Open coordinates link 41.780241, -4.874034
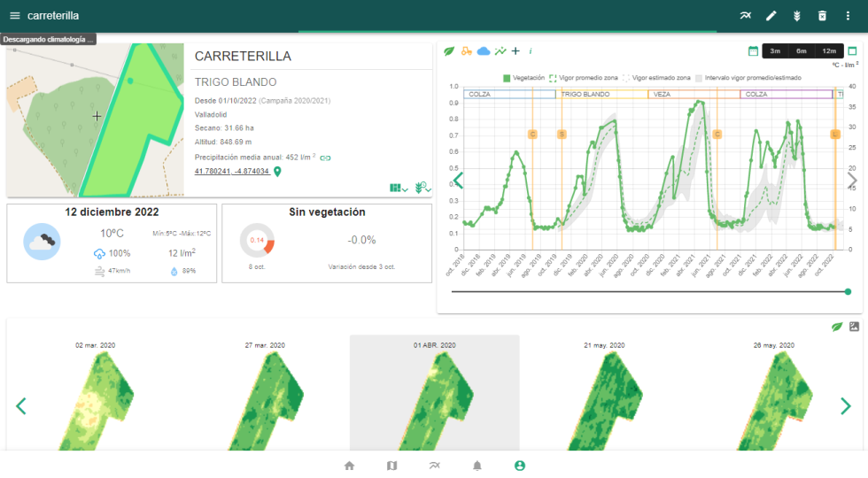Viewport: 868px width, 478px height. [232, 172]
